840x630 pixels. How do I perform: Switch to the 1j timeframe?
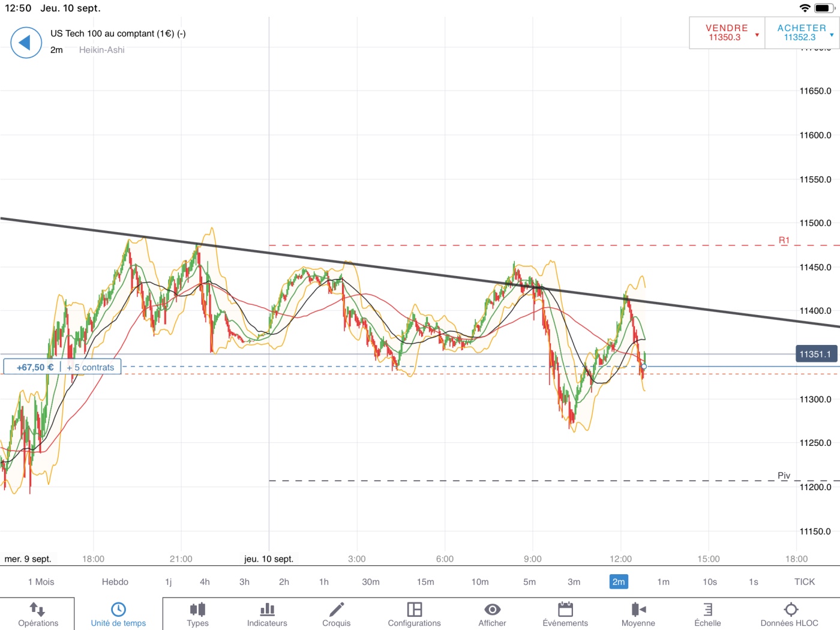click(169, 582)
